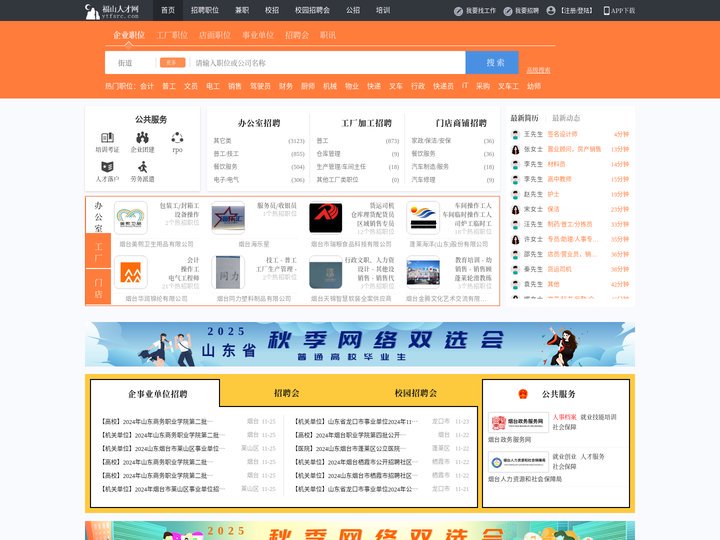Open 烟台美熙卫生用品 company logo
720x540 pixels.
coord(131,218)
